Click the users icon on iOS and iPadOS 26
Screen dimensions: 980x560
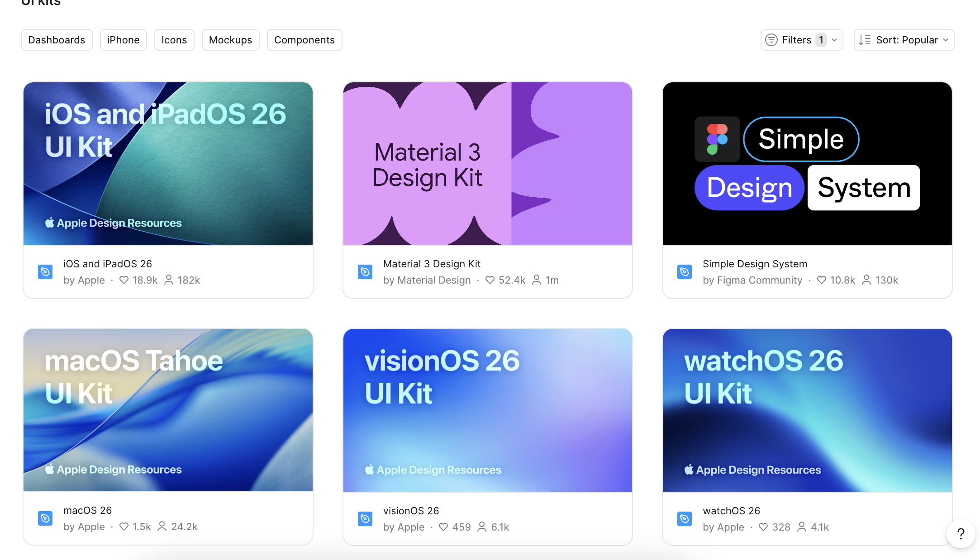click(x=169, y=280)
